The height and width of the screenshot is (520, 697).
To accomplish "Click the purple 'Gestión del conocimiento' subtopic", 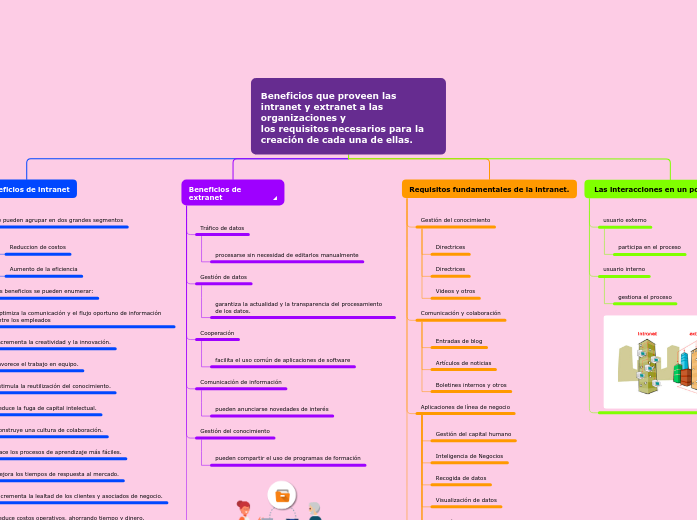I will point(235,431).
